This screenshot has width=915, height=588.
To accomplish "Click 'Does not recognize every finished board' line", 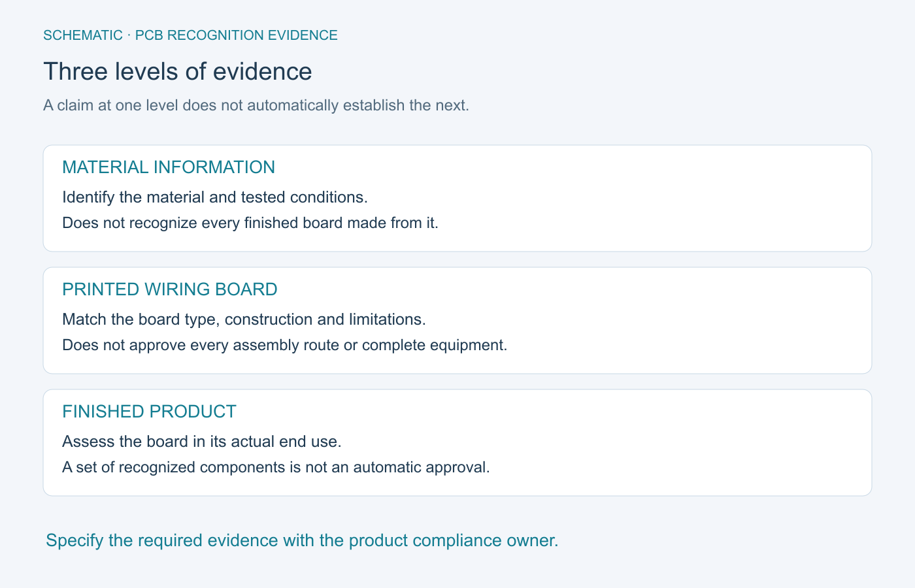I will coord(250,223).
